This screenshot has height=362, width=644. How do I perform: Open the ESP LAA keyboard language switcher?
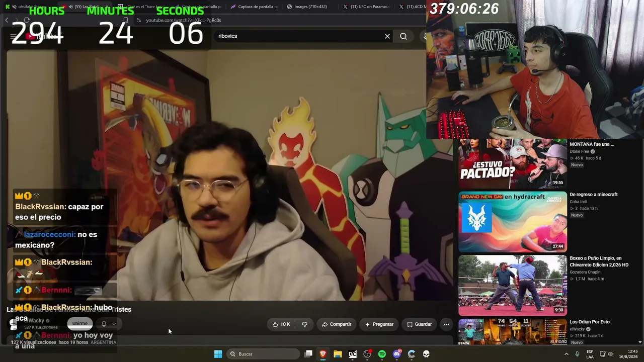590,354
